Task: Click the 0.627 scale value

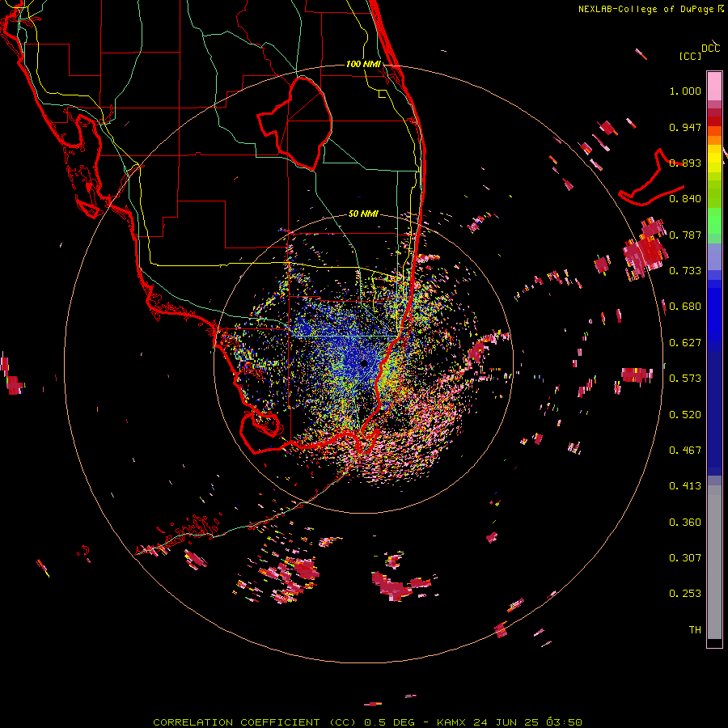Action: tap(685, 343)
